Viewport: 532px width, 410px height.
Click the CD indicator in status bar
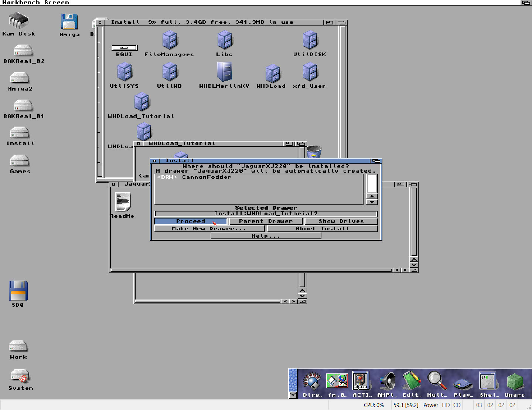[x=457, y=405]
